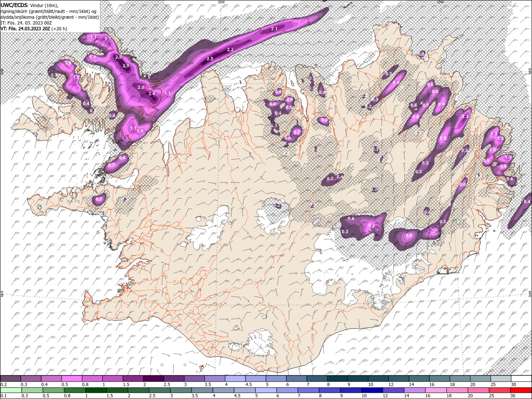
Task: Select the 'rigning/skúrir' legend description line
Action: 49,11
